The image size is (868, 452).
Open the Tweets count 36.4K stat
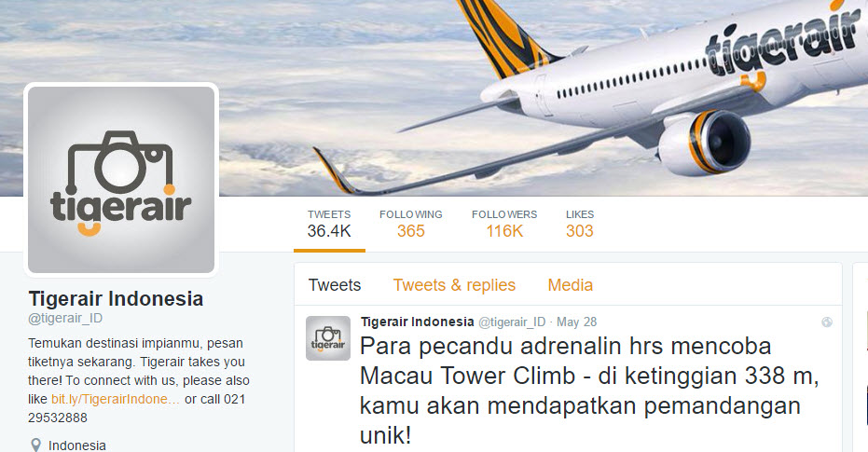pos(329,224)
